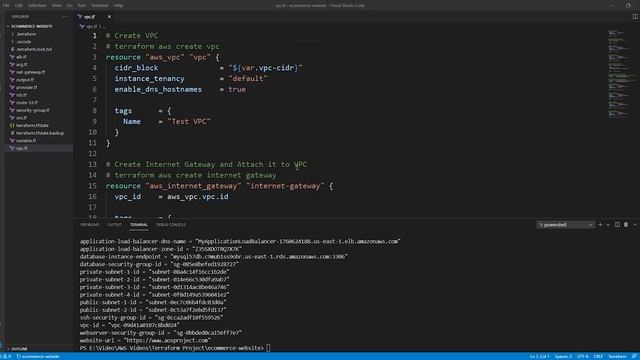Expand the .terraform folder
The image size is (640, 360).
(26, 34)
